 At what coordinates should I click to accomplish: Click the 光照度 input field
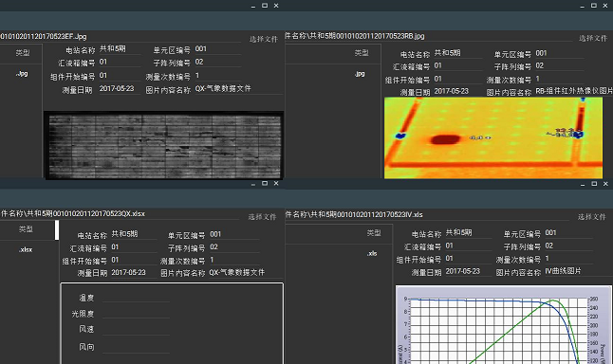coord(136,314)
